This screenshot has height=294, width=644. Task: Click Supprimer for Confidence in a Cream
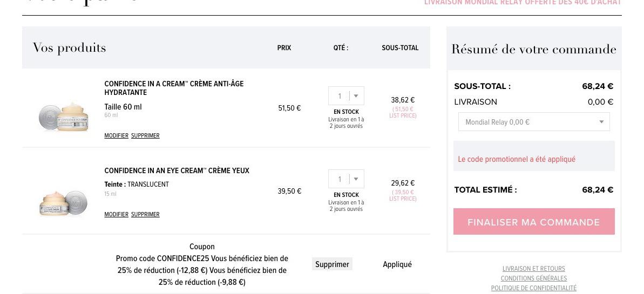[x=145, y=135]
